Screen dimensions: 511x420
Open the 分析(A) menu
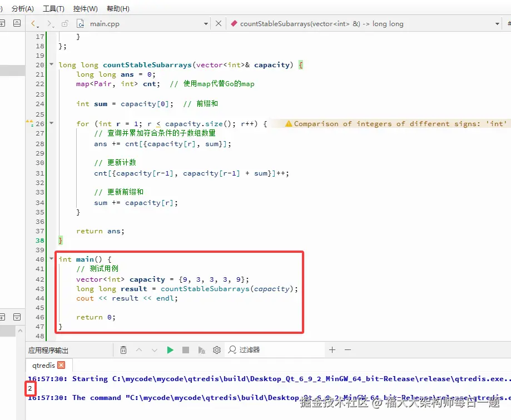(22, 8)
